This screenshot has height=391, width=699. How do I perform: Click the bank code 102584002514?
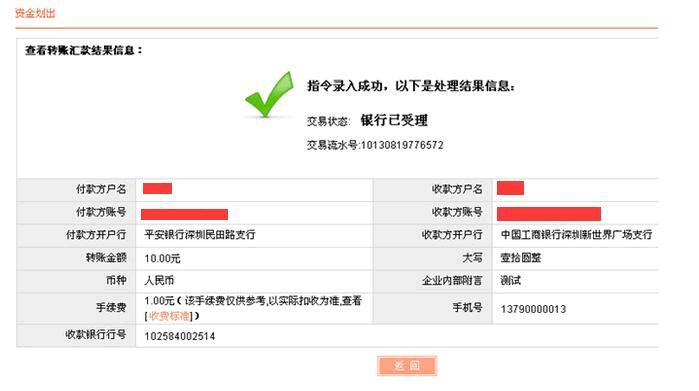click(x=180, y=336)
